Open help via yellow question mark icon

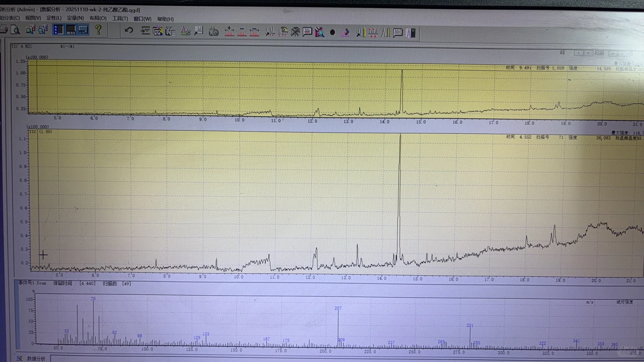[98, 29]
